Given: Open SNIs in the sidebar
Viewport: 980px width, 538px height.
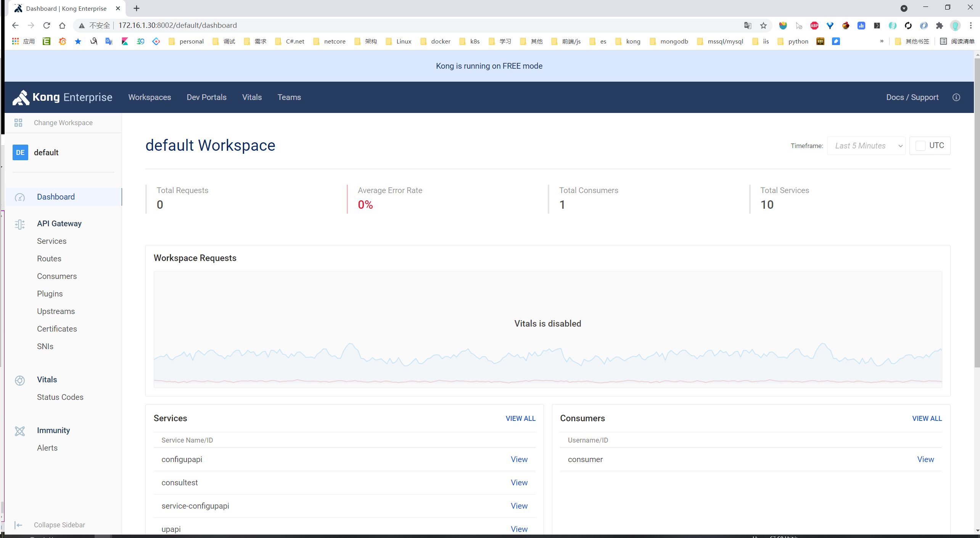Looking at the screenshot, I should point(45,346).
